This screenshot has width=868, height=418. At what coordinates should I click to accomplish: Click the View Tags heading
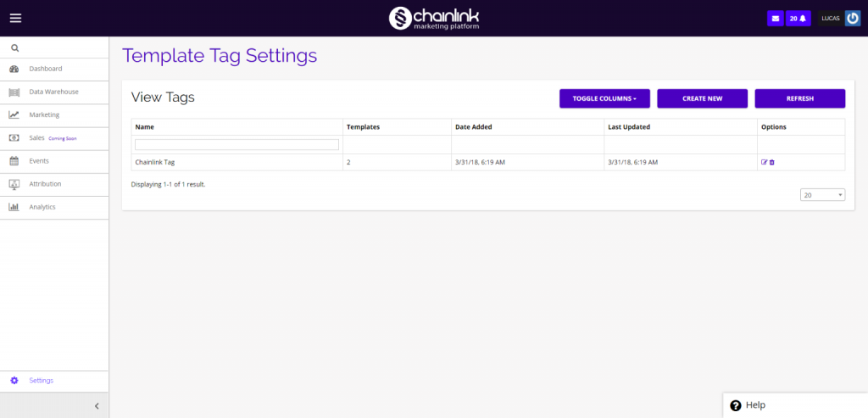coord(163,98)
